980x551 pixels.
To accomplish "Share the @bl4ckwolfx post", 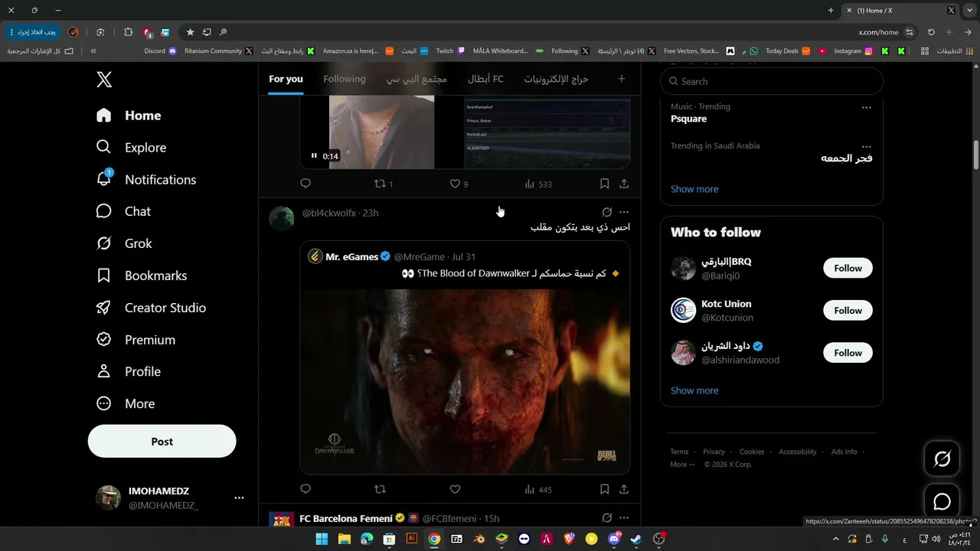I will point(624,490).
